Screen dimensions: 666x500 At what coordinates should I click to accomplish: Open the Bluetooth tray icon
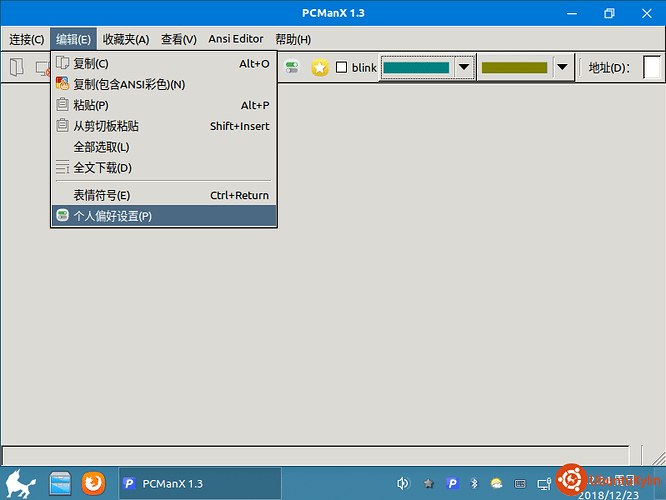point(474,483)
